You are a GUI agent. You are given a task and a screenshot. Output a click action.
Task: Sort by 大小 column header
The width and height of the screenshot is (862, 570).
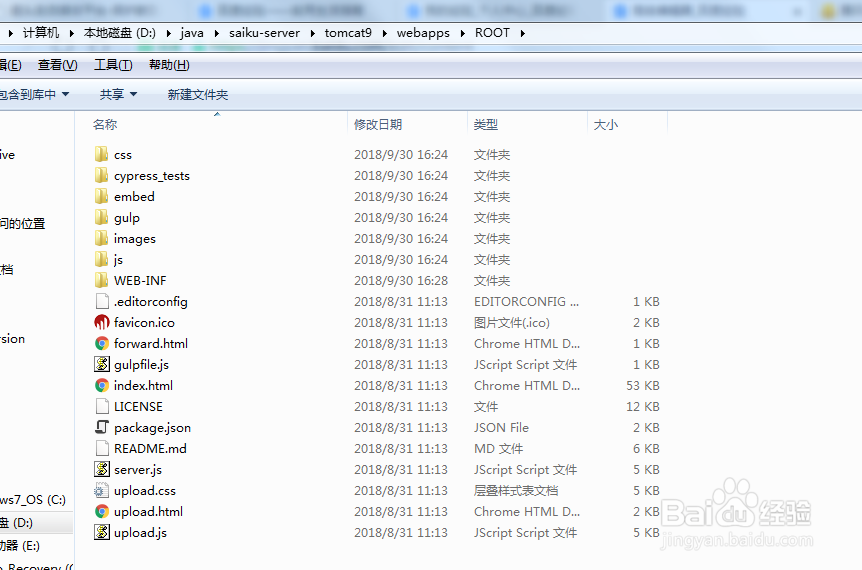[606, 125]
